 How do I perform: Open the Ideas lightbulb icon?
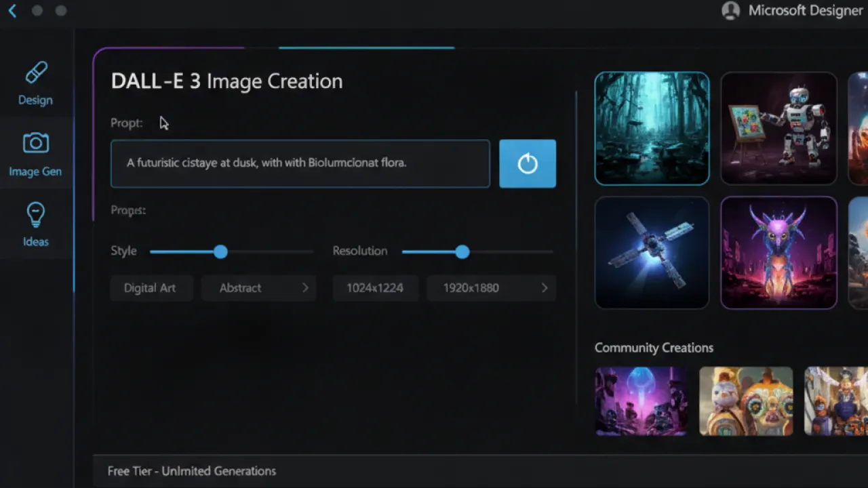(x=36, y=214)
